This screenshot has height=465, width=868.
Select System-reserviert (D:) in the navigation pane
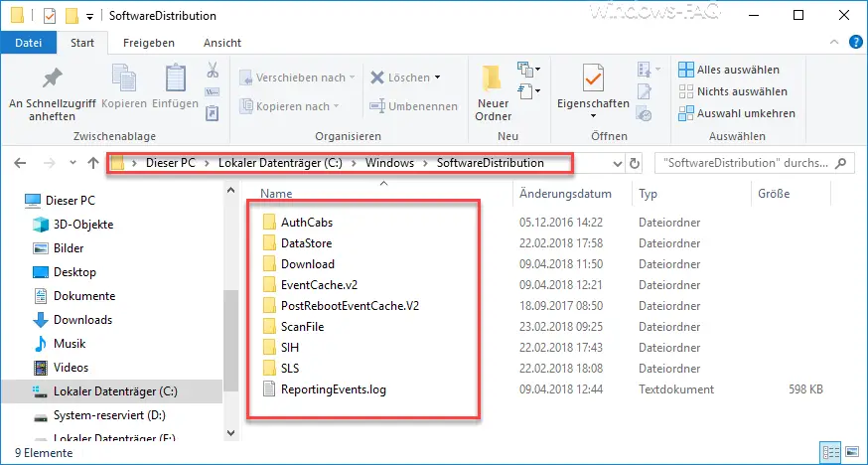(x=109, y=415)
